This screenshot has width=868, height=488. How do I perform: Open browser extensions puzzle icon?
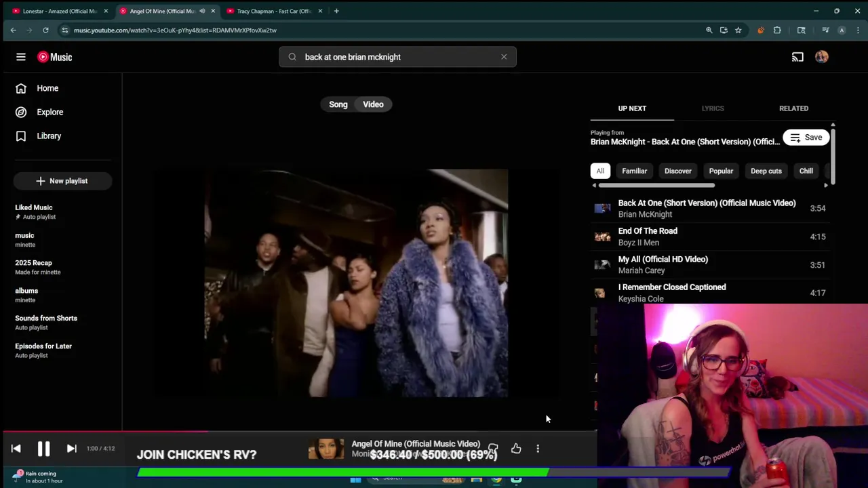tap(777, 30)
